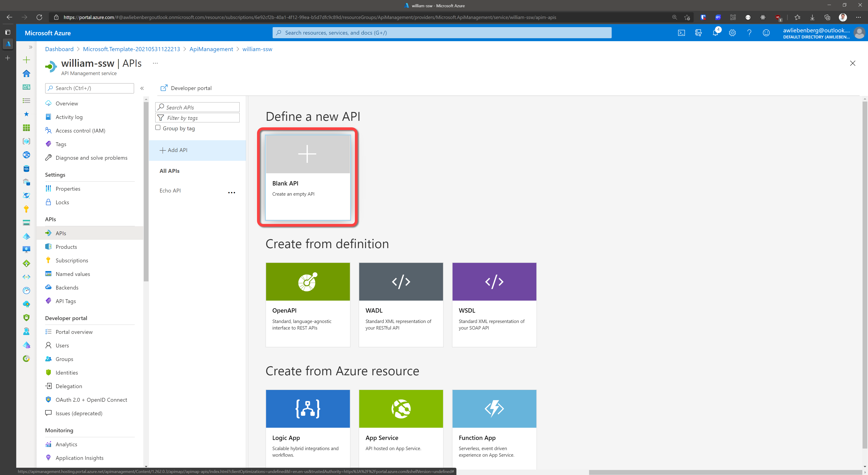Open the ellipsis next to APIs title
Viewport: 868px width, 475px height.
click(155, 63)
